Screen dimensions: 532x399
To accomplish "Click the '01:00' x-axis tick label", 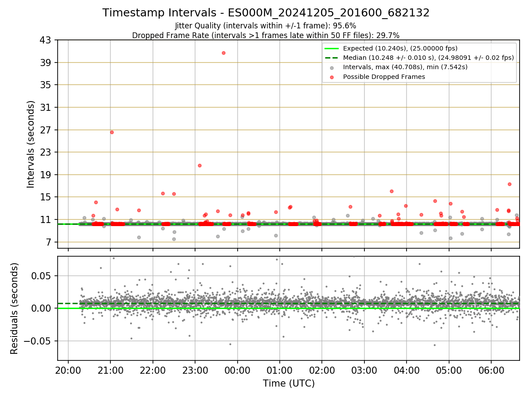I will pos(280,370).
